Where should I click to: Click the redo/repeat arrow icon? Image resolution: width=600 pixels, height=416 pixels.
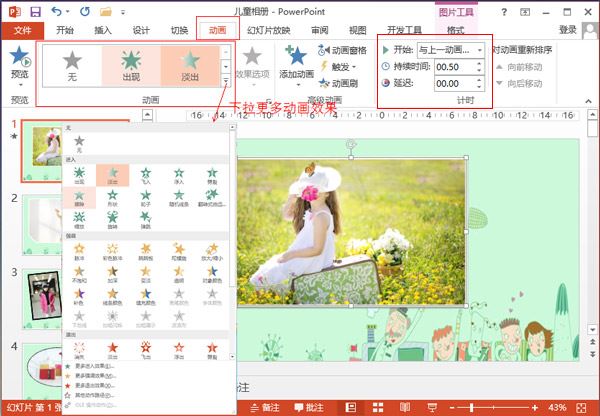click(x=85, y=12)
